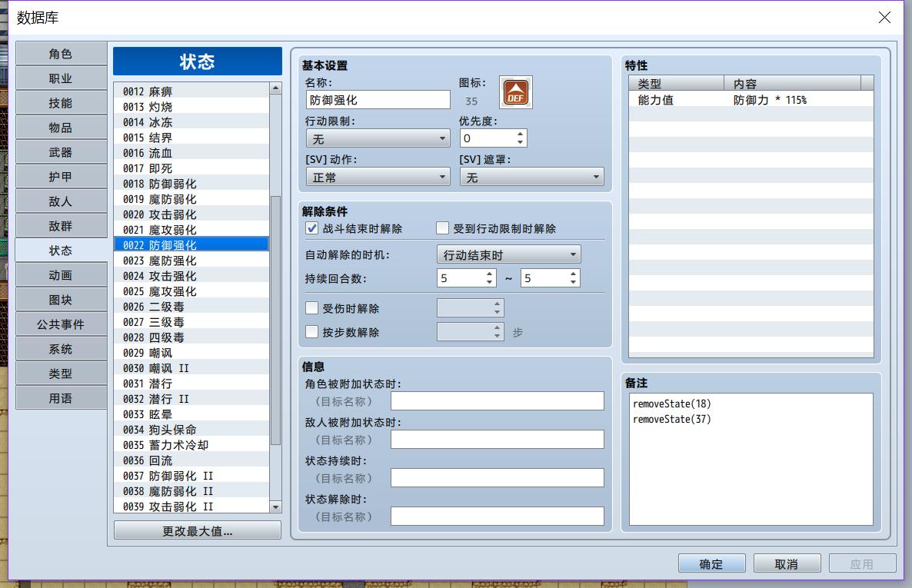This screenshot has height=588, width=912.
Task: Toggle 战斗结束时解除 checkbox
Action: point(312,228)
